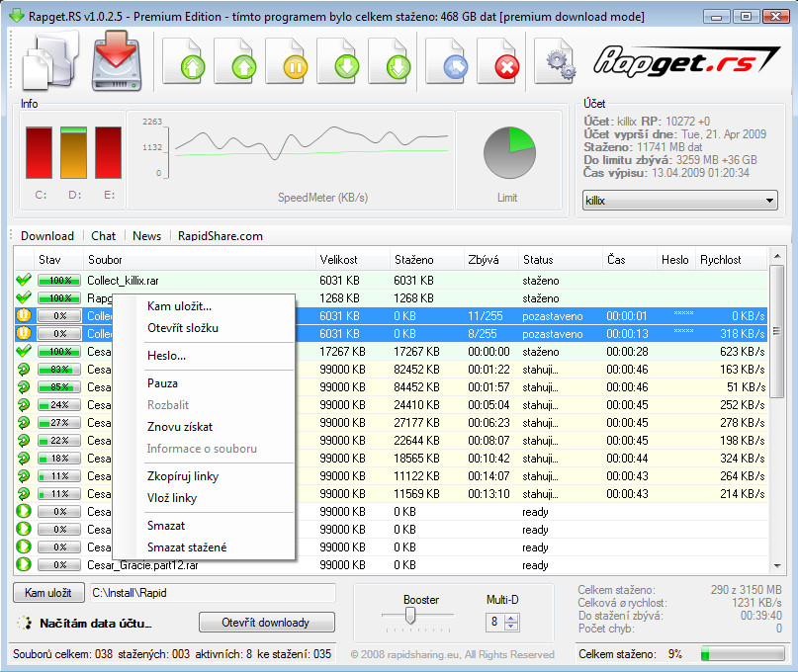Select the Collect_killix.rar file name

(x=123, y=281)
